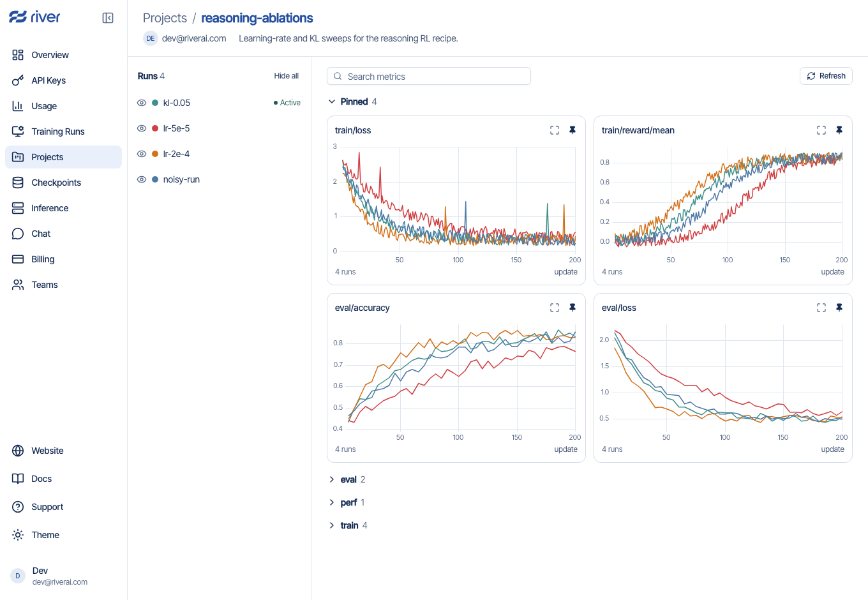Image resolution: width=868 pixels, height=600 pixels.
Task: Go to API Keys page
Action: [63, 80]
